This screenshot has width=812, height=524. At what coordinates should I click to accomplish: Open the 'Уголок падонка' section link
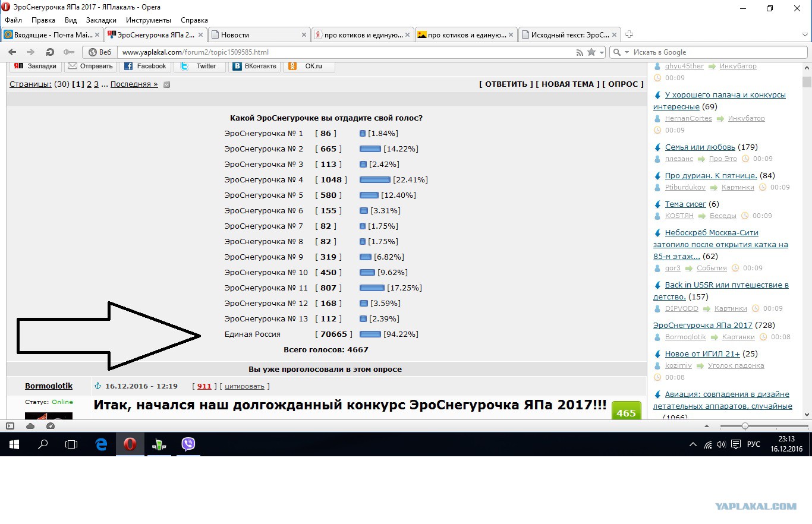[736, 365]
